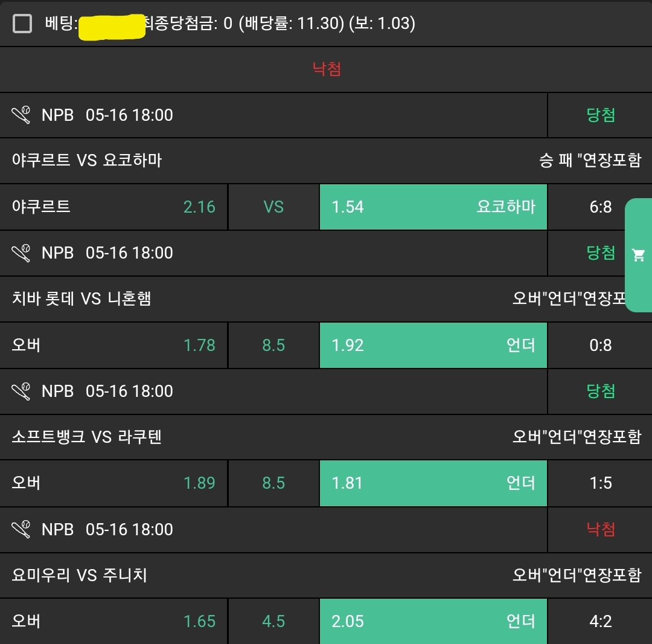Click baseball icon beside 야쿠르트 VS 요코하마 match
Screen dimensions: 652x644
tap(21, 115)
